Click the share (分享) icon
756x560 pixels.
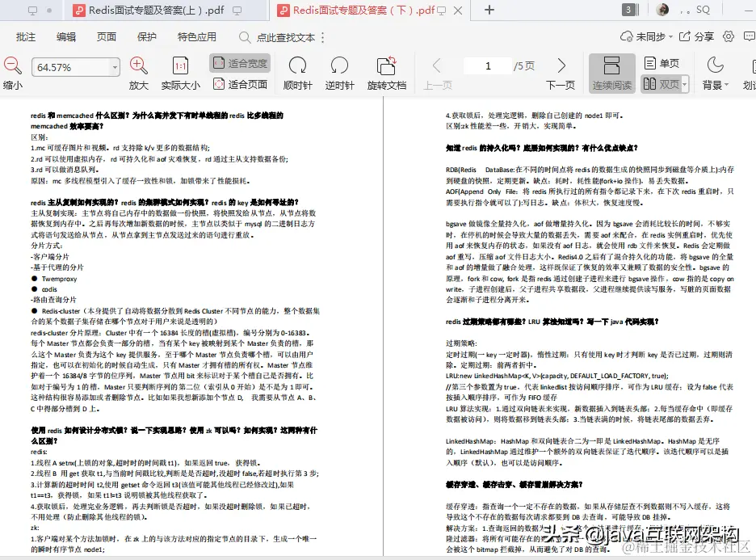click(697, 37)
